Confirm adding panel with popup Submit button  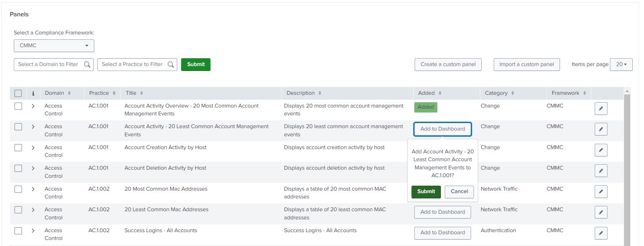tap(426, 192)
